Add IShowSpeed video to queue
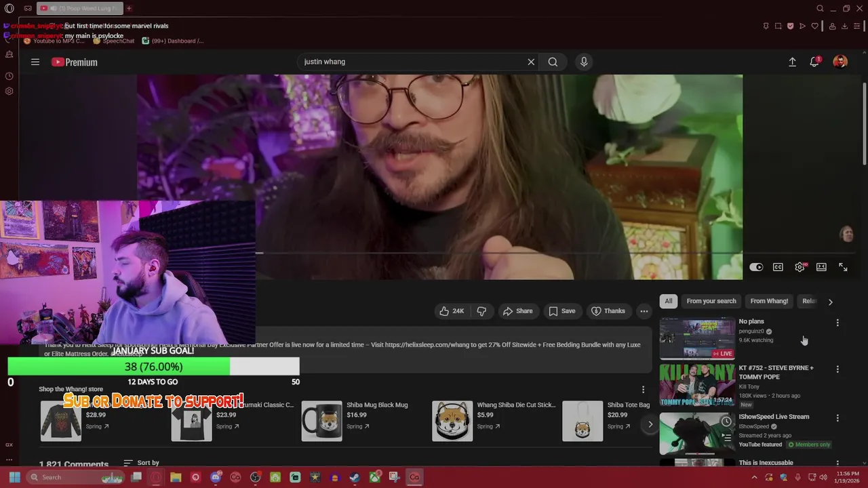The image size is (868, 488). point(726,438)
